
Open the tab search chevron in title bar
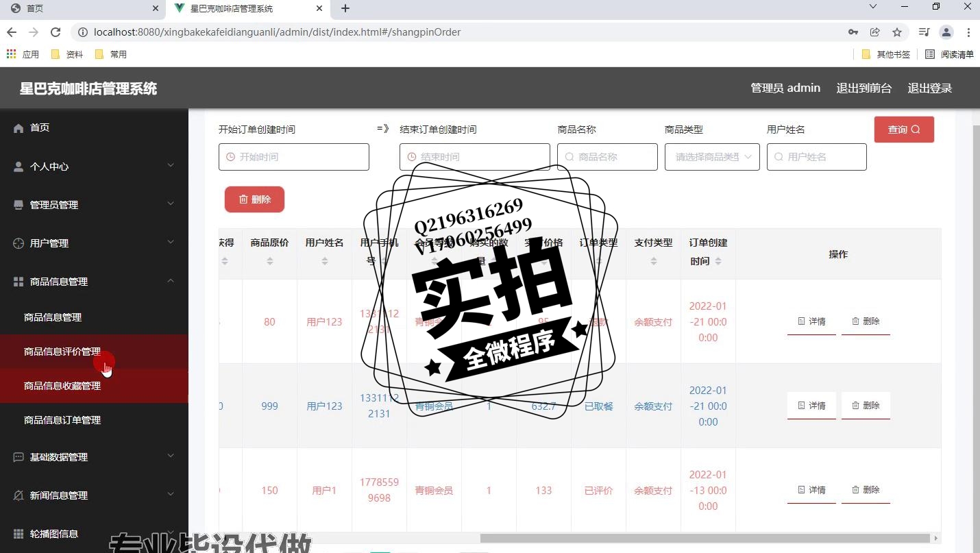(x=873, y=7)
